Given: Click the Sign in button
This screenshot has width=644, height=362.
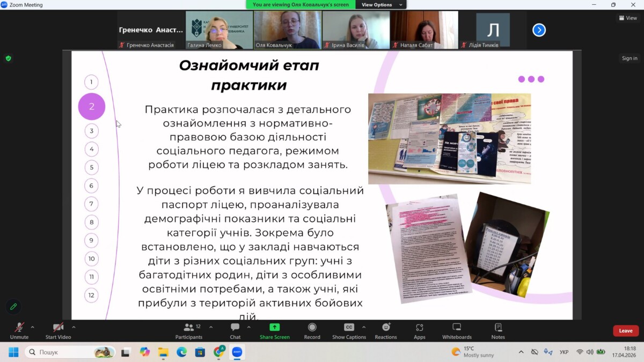Looking at the screenshot, I should (629, 58).
